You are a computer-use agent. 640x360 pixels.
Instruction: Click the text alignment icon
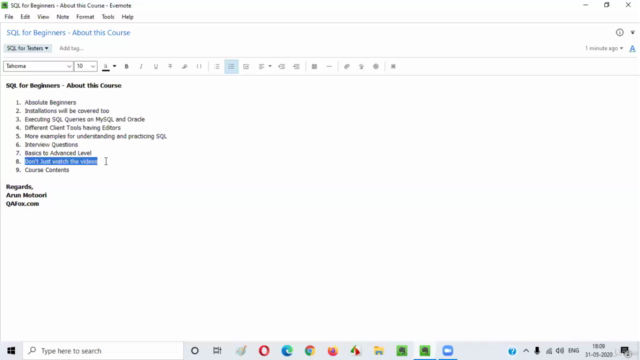262,66
